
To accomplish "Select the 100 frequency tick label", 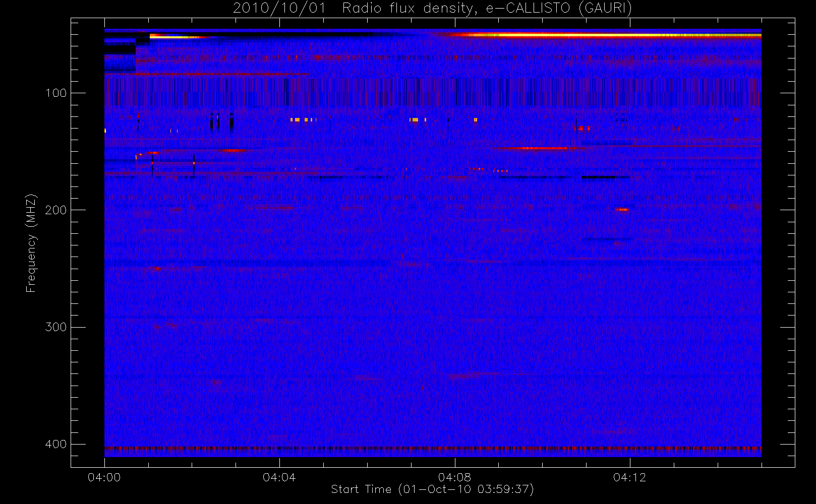I will [56, 93].
